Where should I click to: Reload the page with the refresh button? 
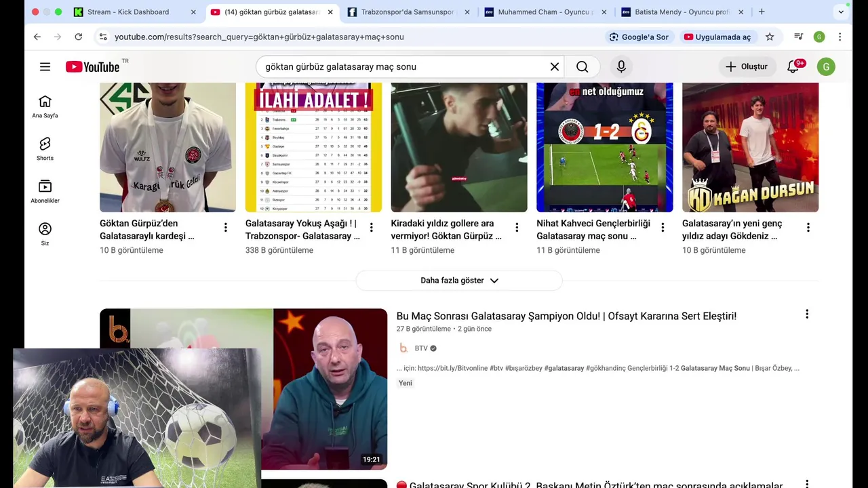(79, 37)
